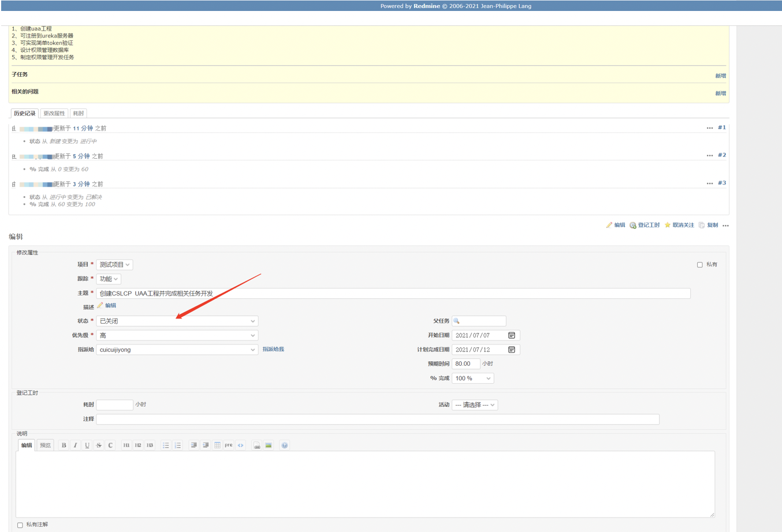Open note permalink #1

(x=722, y=128)
